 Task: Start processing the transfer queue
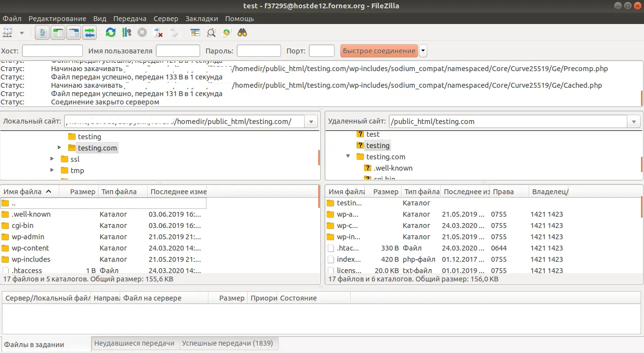pos(125,32)
